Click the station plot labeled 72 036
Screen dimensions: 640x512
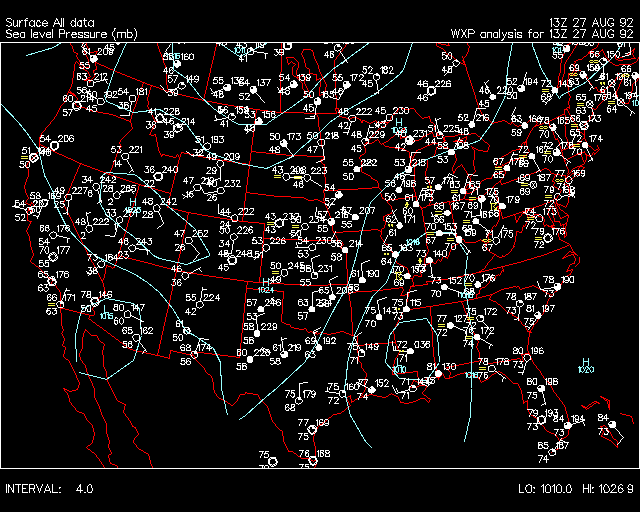tap(411, 346)
